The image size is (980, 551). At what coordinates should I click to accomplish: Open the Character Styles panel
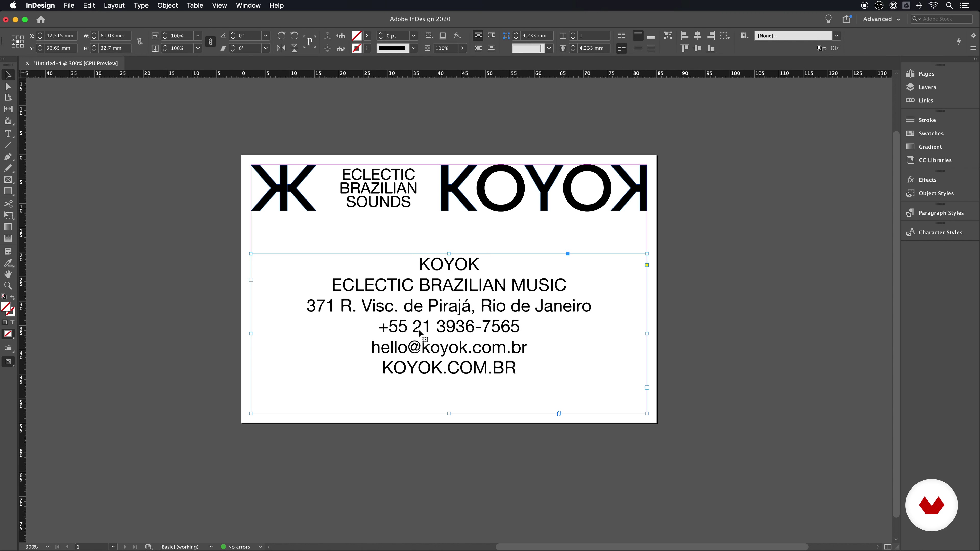940,232
